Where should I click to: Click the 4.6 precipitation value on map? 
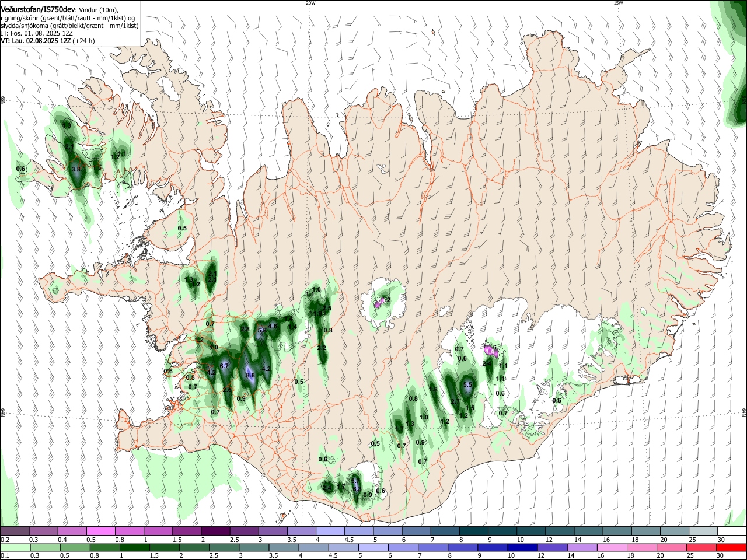[x=273, y=326]
